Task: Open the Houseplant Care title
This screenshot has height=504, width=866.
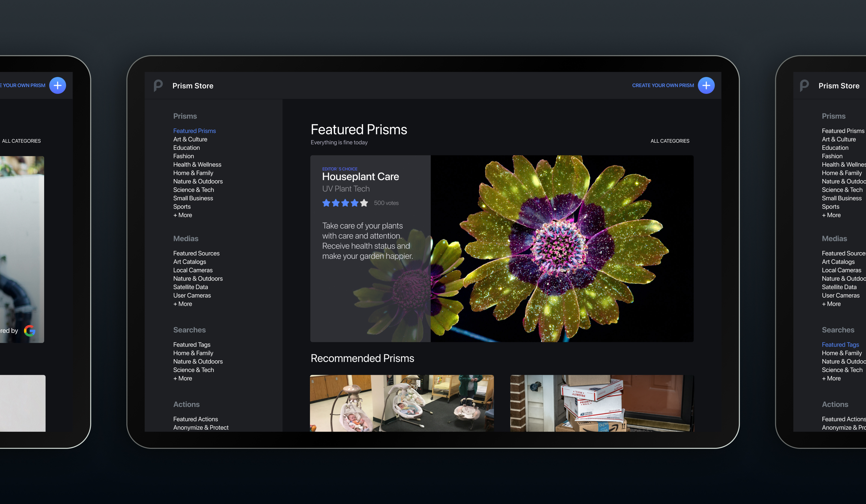Action: pos(360,177)
